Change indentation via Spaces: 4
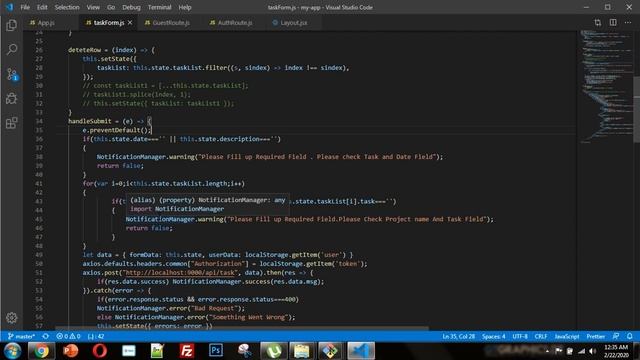Screen dimensions: 640x360 click(493, 336)
